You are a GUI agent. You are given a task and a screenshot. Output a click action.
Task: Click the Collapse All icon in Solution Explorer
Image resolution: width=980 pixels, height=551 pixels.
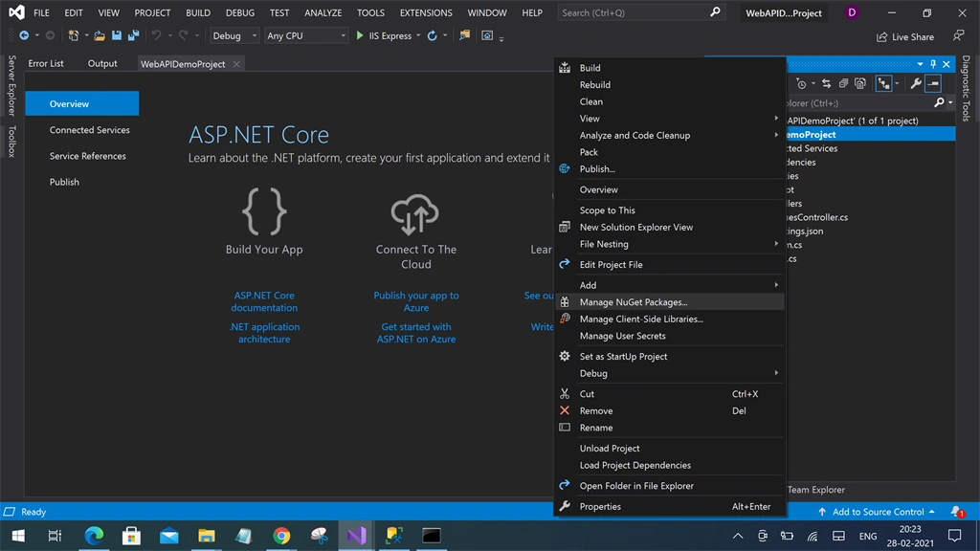click(x=843, y=83)
